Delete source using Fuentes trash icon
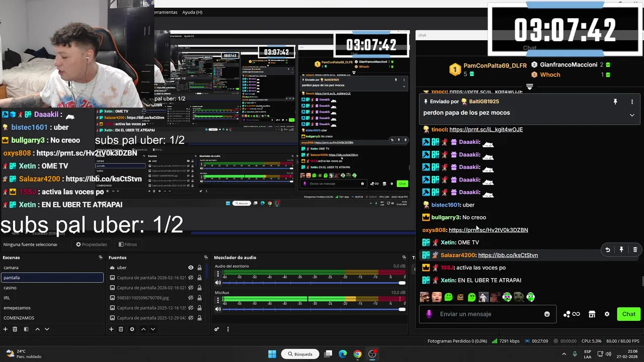644x362 pixels. click(x=121, y=329)
